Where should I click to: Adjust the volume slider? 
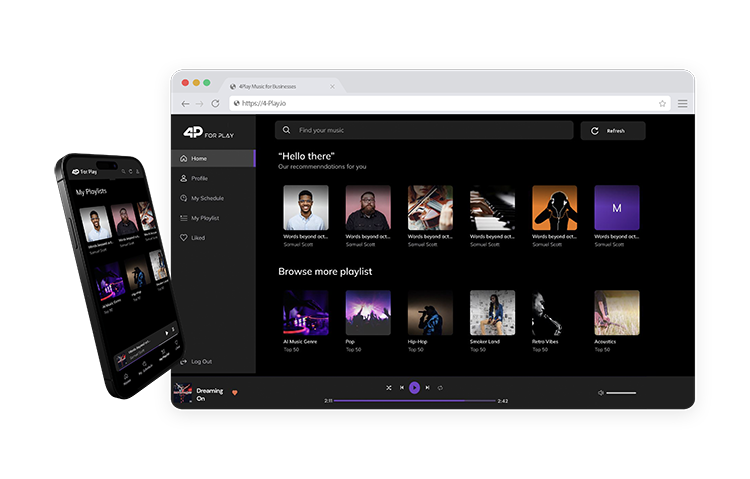(621, 393)
